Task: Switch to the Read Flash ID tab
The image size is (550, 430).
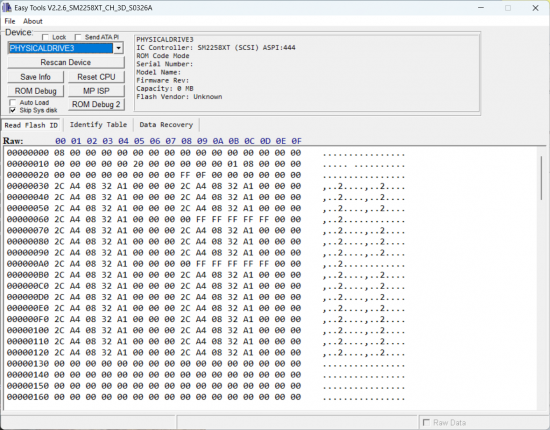Action: [31, 125]
